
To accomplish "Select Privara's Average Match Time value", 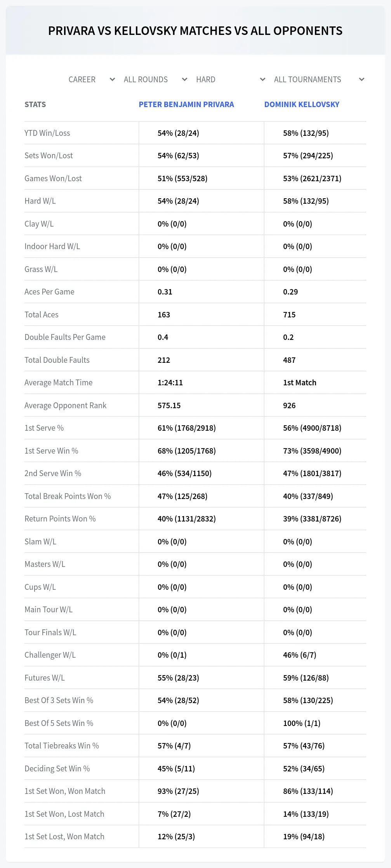I will (x=170, y=383).
